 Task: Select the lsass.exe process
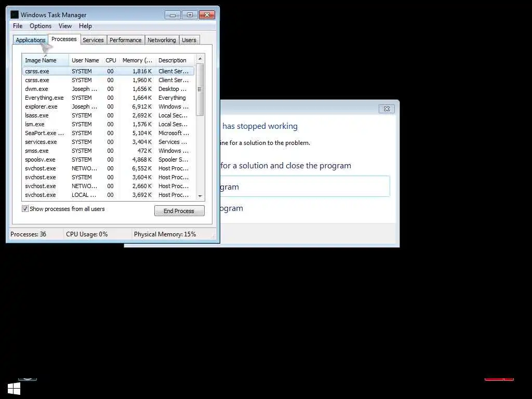click(x=108, y=115)
